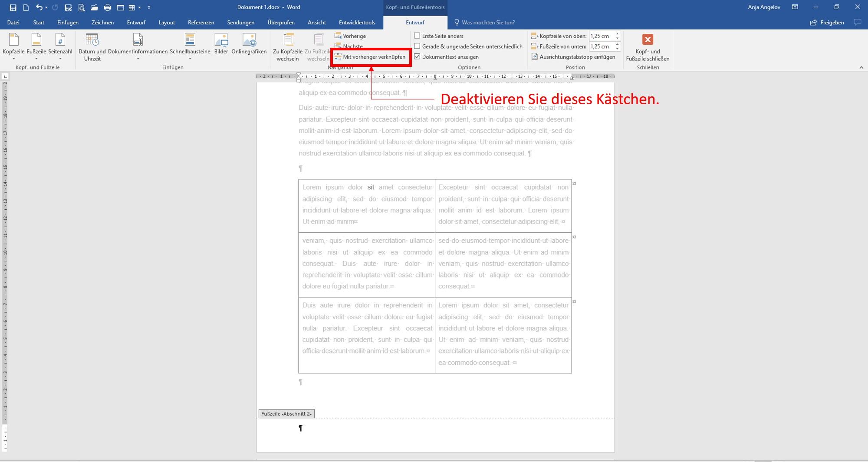The image size is (868, 462).
Task: Customize the quick access toolbar
Action: coord(149,7)
